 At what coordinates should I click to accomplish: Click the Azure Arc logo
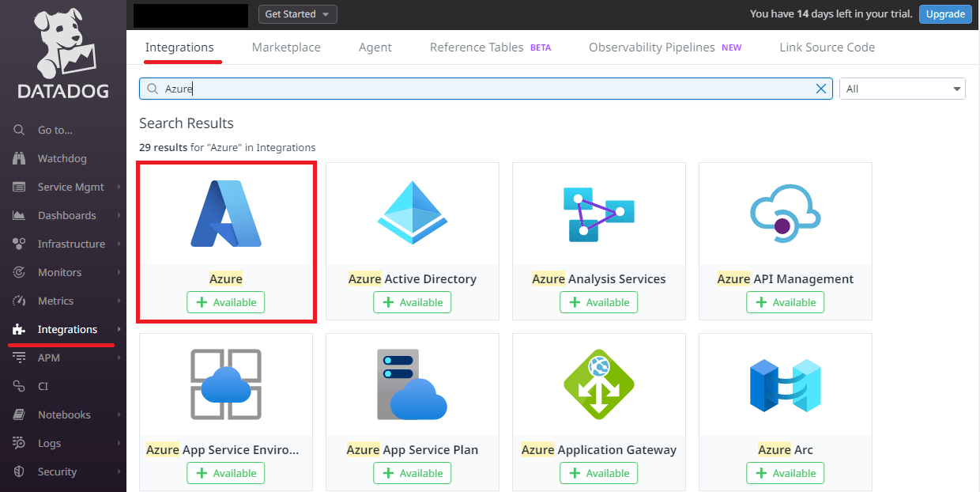[x=786, y=384]
